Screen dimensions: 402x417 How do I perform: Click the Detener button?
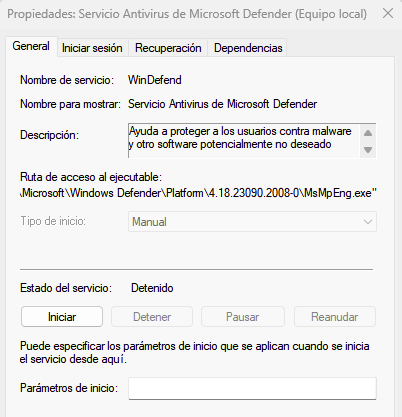(x=152, y=317)
